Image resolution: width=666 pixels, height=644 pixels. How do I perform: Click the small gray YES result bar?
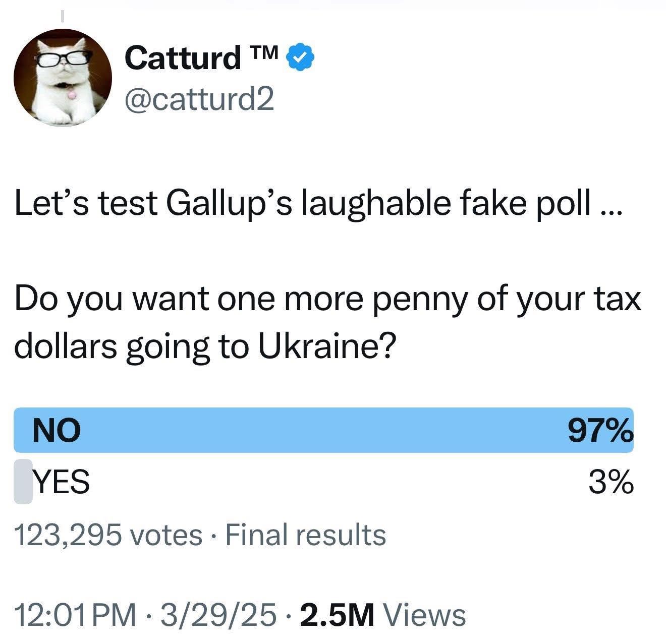[x=23, y=482]
